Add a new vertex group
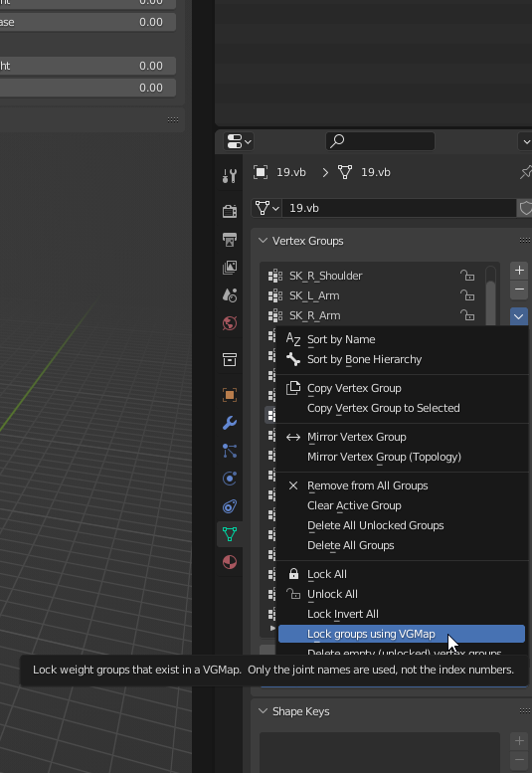This screenshot has height=773, width=532. point(519,271)
